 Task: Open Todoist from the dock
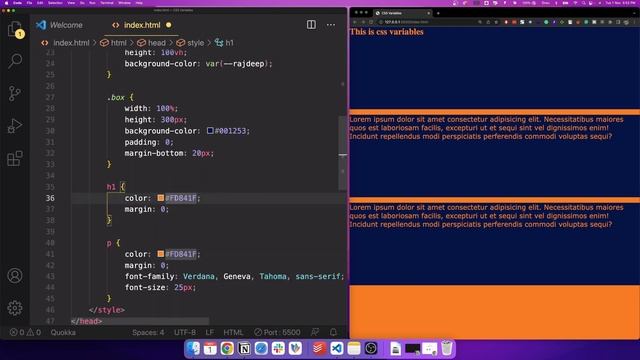[x=319, y=348]
